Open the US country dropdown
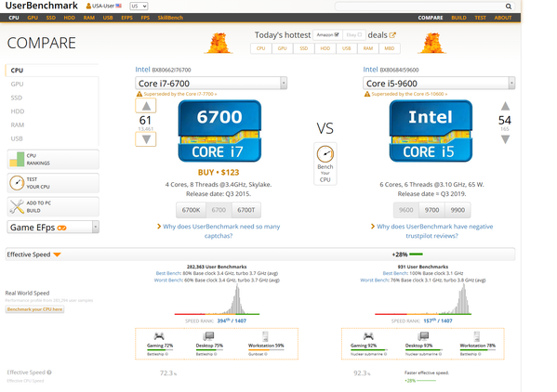Viewport: 557px width, 392px height. pyautogui.click(x=139, y=6)
